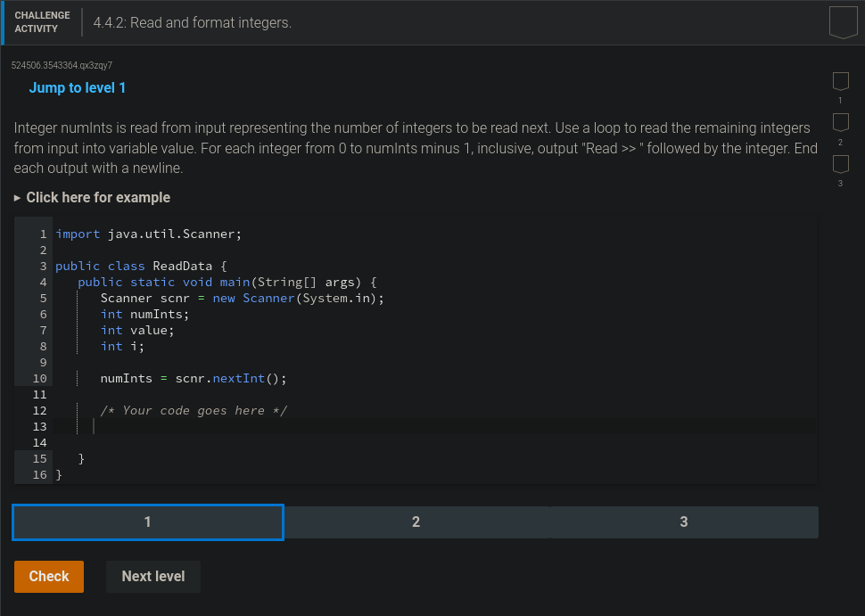Click line number 10 in the gutter
This screenshot has height=616, width=865.
[39, 378]
